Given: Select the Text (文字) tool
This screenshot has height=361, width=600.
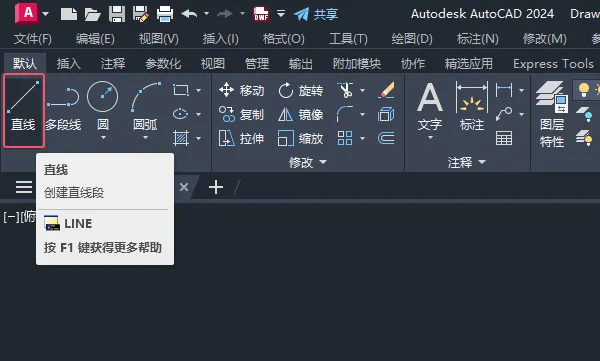Looking at the screenshot, I should (x=430, y=107).
